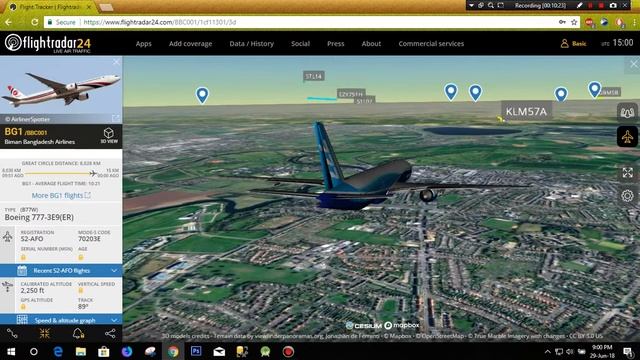This screenshot has width=640, height=360.
Task: Open the Commercial services menu
Action: pyautogui.click(x=431, y=44)
